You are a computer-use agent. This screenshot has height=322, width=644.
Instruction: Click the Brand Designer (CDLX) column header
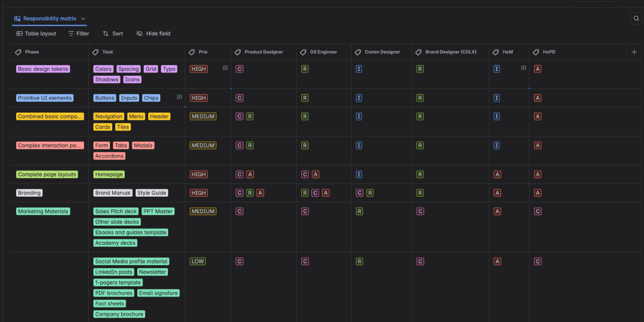coord(450,52)
